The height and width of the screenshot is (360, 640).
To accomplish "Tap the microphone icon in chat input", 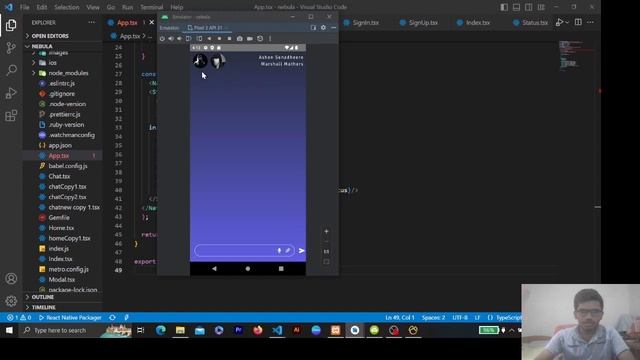I will 279,251.
